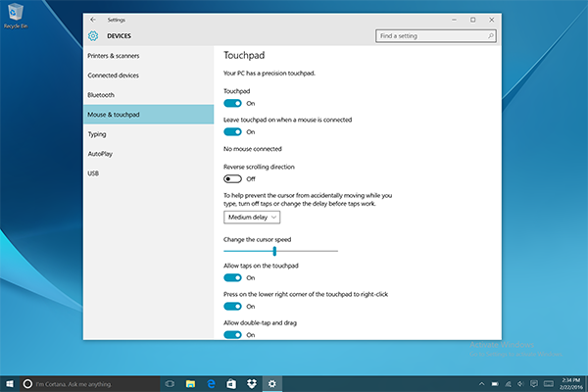Toggle lower right corner right-click switch
This screenshot has width=588, height=392.
[232, 306]
